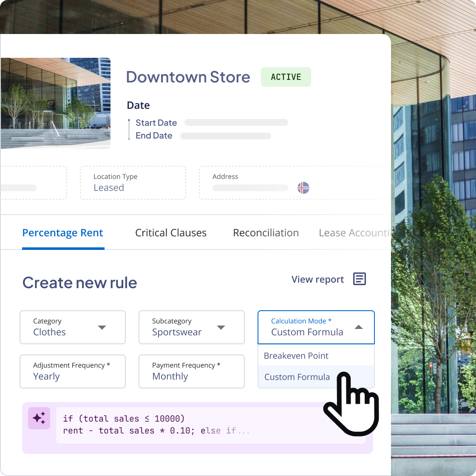Click the View report link
Viewport: 476px width, 476px height.
pyautogui.click(x=317, y=279)
